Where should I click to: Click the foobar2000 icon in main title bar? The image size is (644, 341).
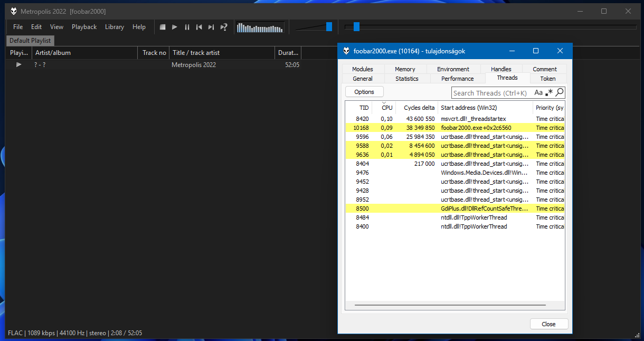click(x=14, y=11)
